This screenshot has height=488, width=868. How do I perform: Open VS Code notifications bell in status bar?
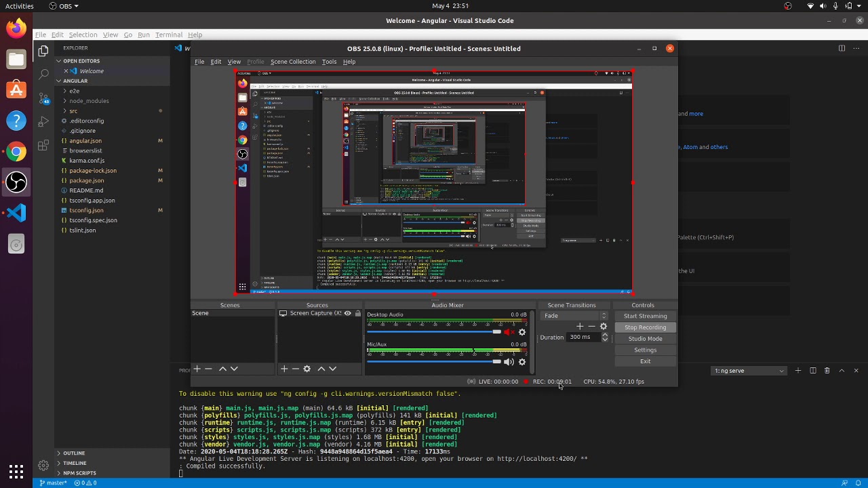tap(858, 483)
